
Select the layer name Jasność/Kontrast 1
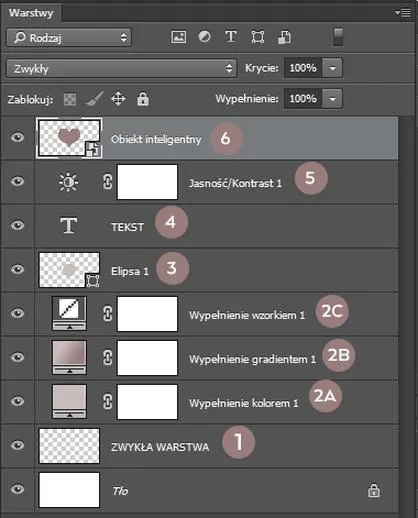pos(235,183)
